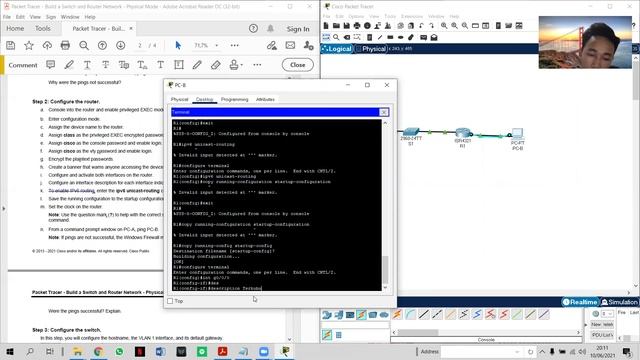Expand the Acrobat left navigation pane arrow
Screen dimensions: 640x360
pos(4,209)
